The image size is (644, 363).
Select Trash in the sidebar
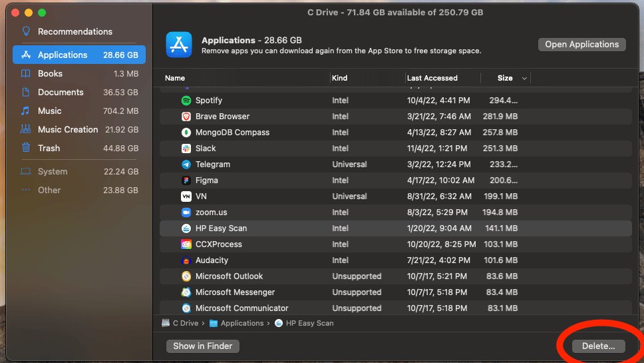coord(49,149)
